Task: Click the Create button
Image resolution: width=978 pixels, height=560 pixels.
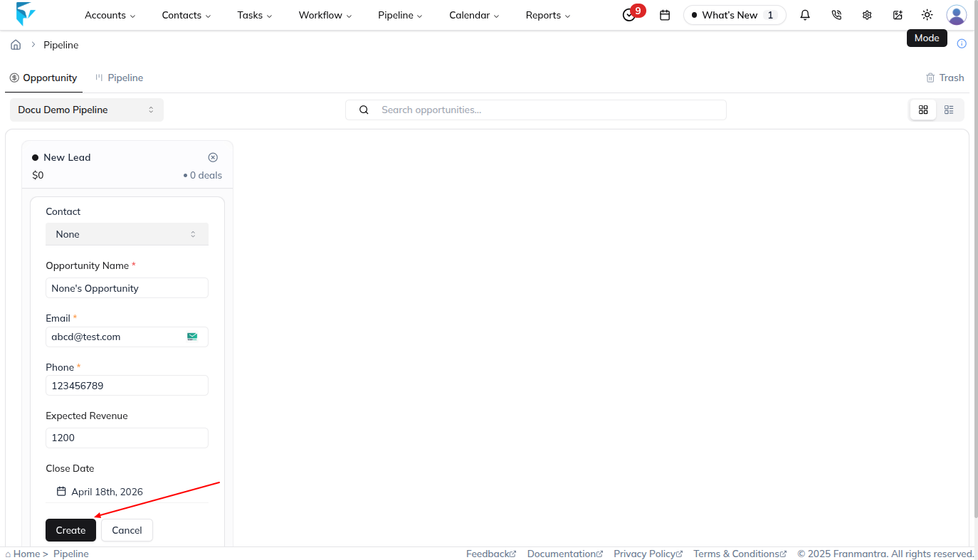Action: 70,530
